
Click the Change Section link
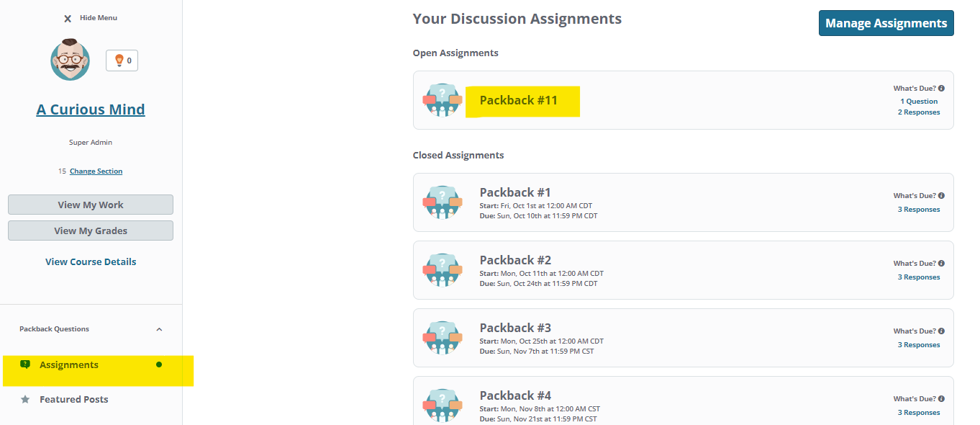coord(96,171)
